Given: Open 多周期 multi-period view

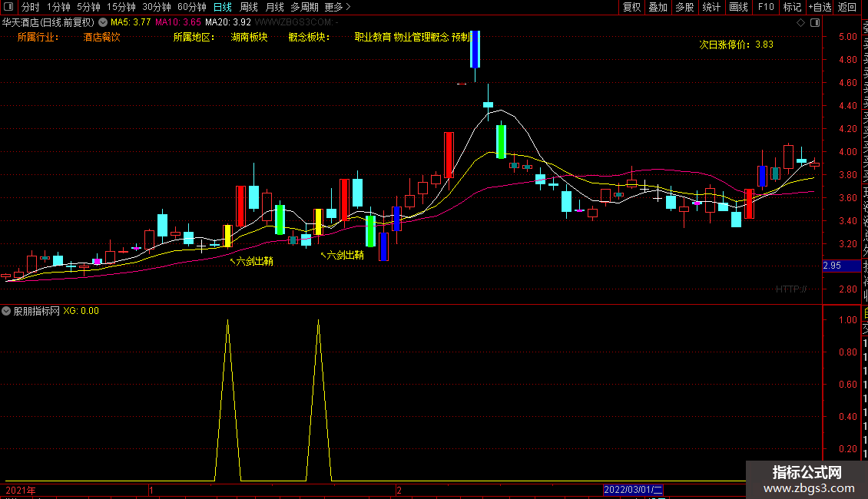Looking at the screenshot, I should click(304, 7).
